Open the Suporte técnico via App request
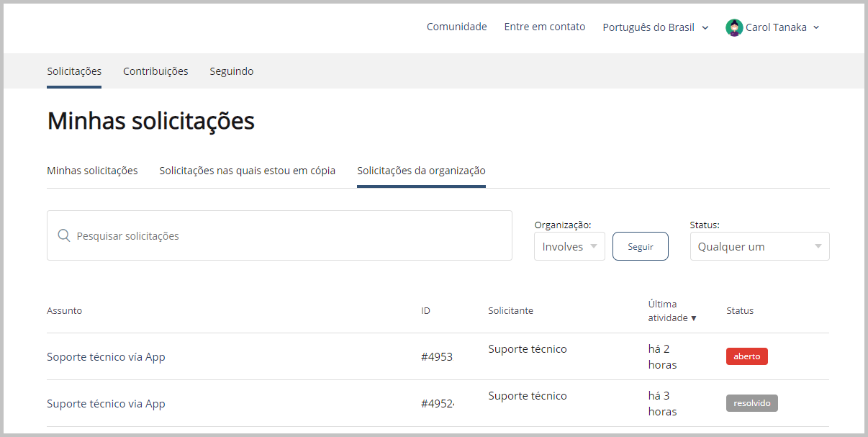 pyautogui.click(x=106, y=404)
